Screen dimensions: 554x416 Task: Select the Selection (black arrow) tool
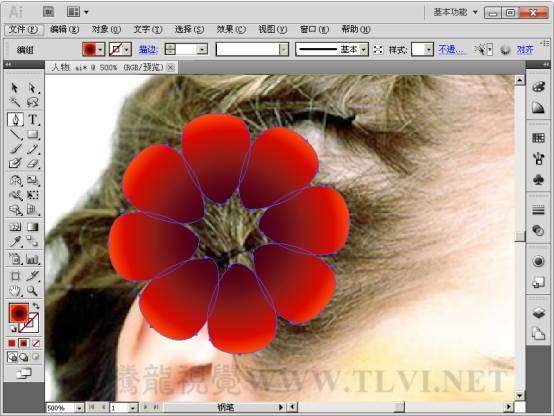point(15,88)
